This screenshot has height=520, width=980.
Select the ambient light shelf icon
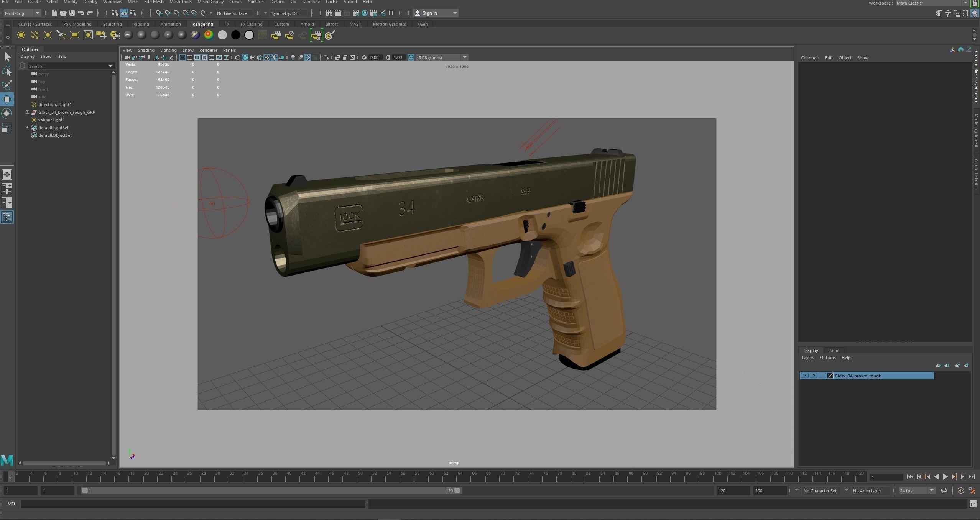point(21,35)
